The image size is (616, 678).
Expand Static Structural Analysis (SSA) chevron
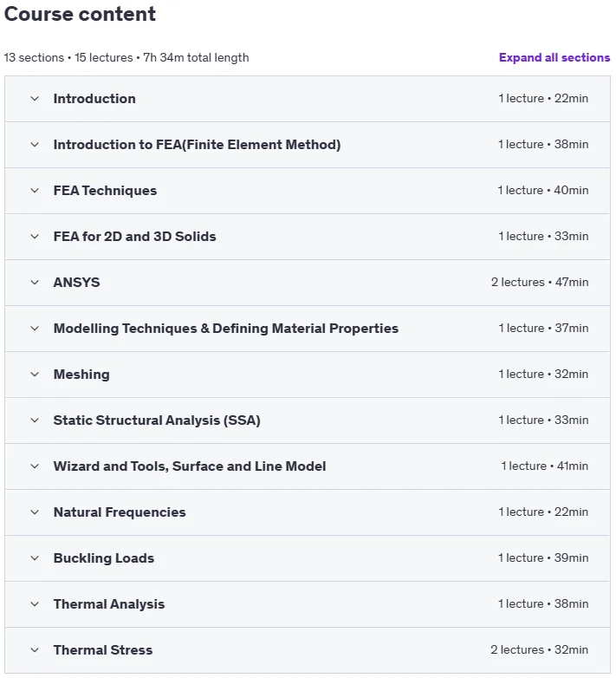tap(35, 420)
